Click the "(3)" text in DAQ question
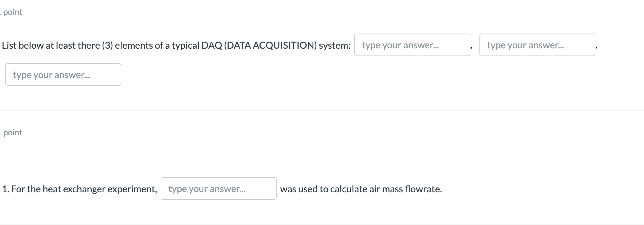This screenshot has width=644, height=225. click(108, 45)
